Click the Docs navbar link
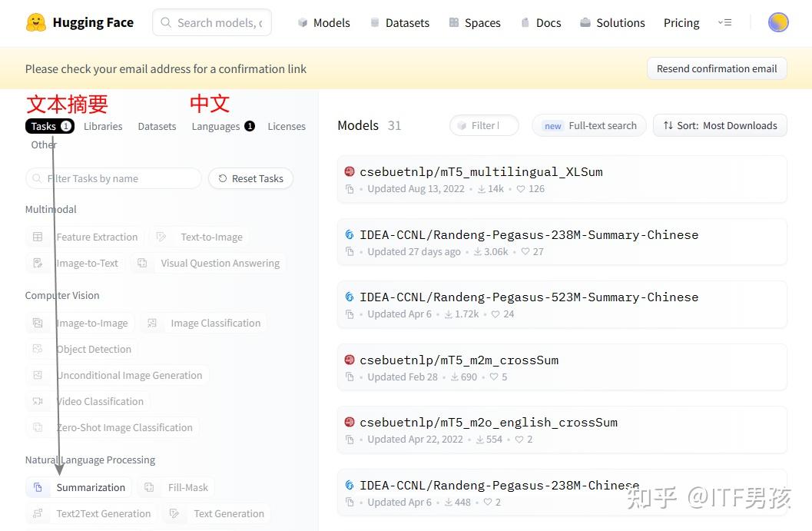 pos(541,23)
